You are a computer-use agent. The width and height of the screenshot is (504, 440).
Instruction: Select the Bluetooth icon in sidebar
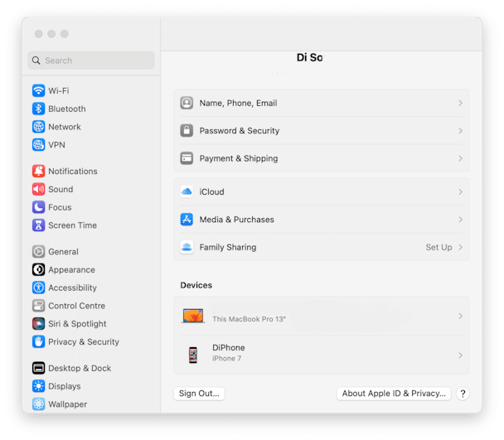coord(38,109)
